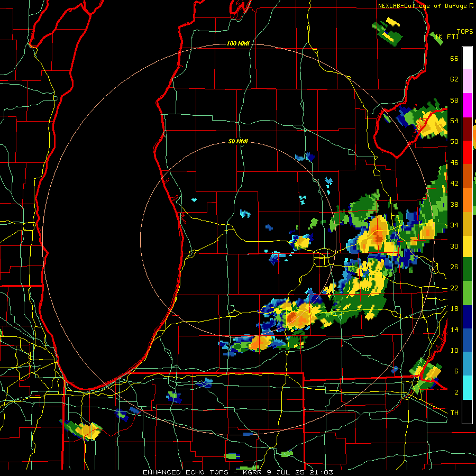Click the legend value '38'
Viewport: 476px width, 476px height.
point(454,204)
